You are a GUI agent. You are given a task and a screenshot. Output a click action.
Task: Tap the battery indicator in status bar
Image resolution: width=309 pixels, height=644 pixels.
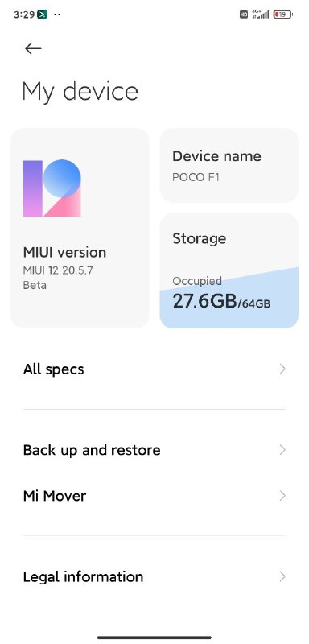tap(283, 14)
